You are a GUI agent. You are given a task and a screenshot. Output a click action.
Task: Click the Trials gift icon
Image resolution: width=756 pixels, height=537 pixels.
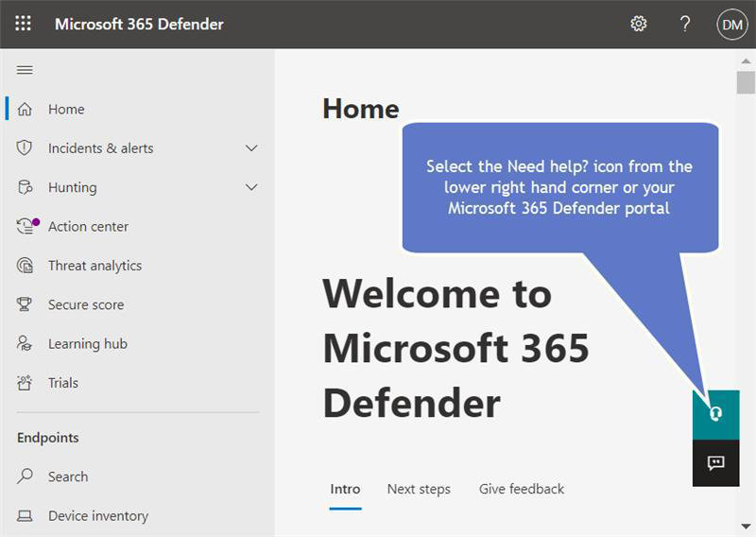(25, 382)
